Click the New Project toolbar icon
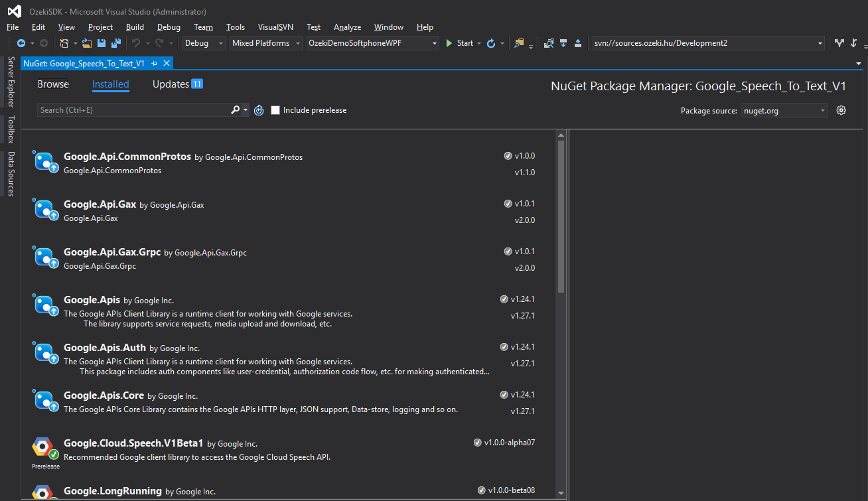This screenshot has width=868, height=501. pyautogui.click(x=64, y=43)
